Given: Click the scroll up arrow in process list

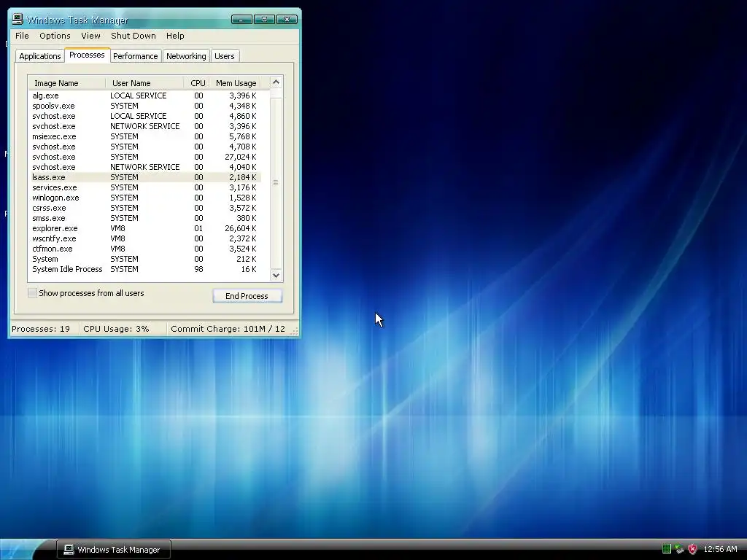Looking at the screenshot, I should click(x=276, y=82).
